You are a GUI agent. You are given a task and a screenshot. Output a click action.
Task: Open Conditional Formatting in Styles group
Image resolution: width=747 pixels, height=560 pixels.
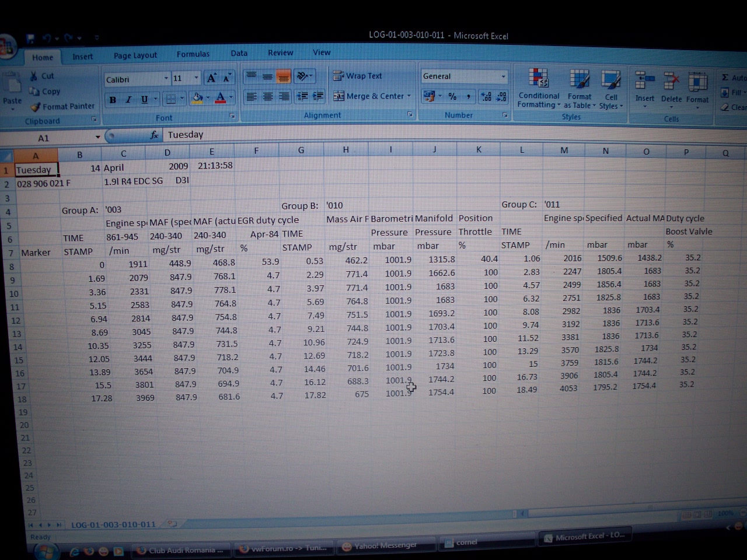(x=538, y=89)
